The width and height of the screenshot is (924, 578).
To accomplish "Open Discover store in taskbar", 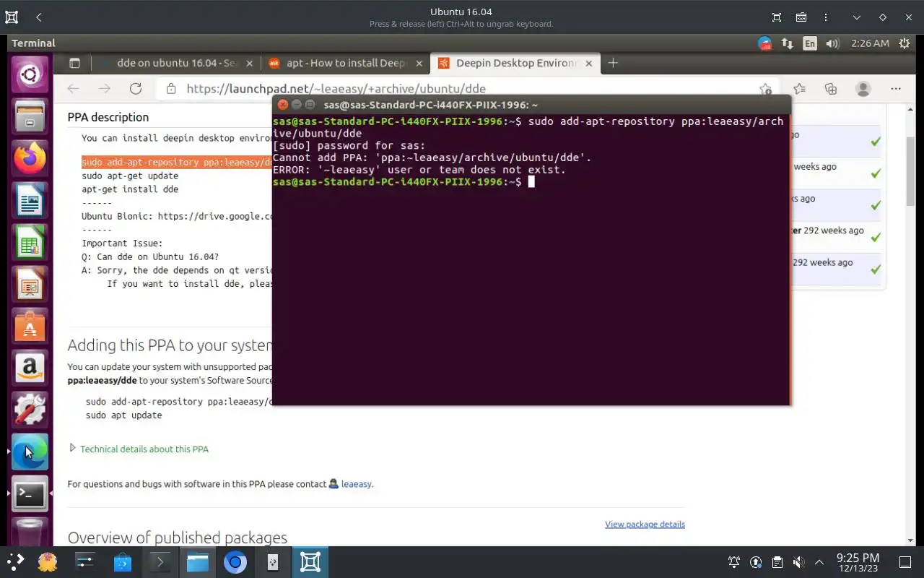I will click(123, 561).
